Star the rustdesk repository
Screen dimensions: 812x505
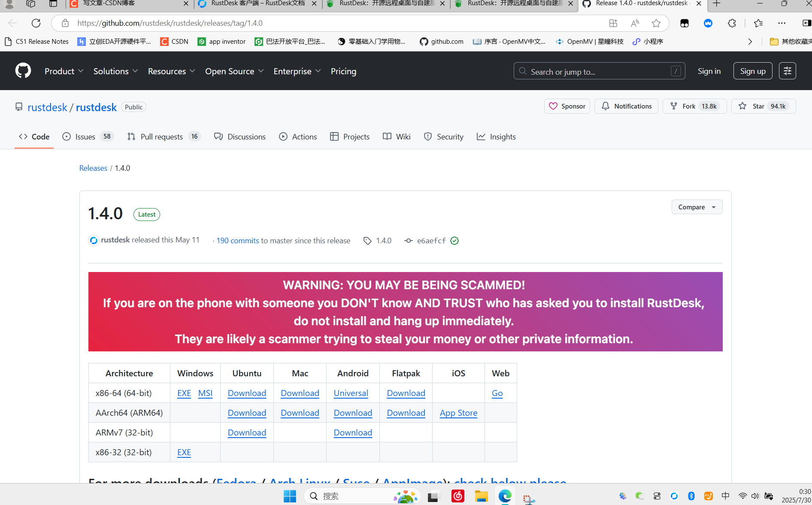point(764,106)
